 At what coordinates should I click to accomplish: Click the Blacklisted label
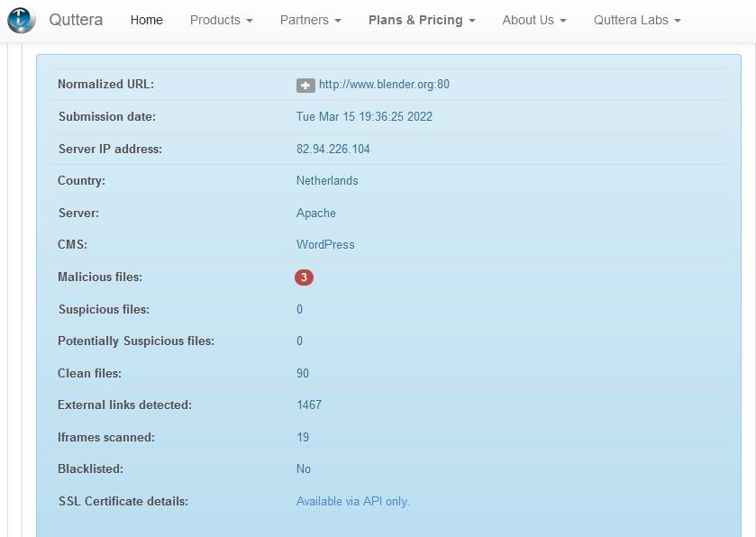90,469
